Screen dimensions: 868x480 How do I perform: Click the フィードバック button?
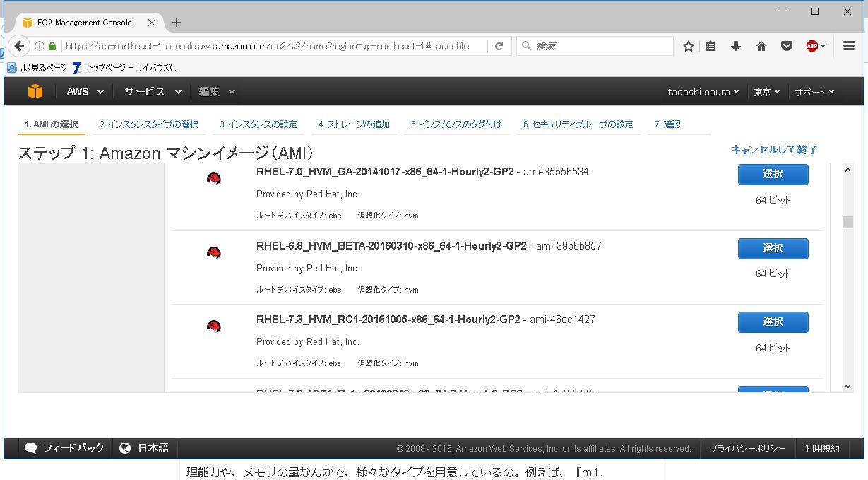64,448
